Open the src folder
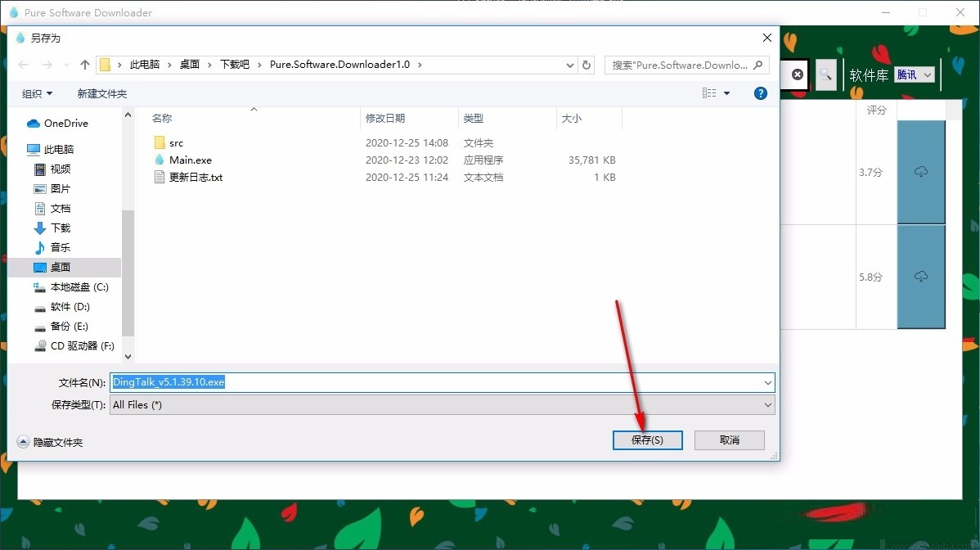 174,142
